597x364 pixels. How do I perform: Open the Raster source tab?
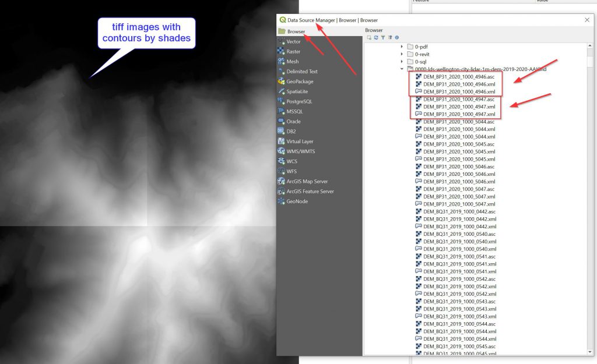(x=293, y=52)
